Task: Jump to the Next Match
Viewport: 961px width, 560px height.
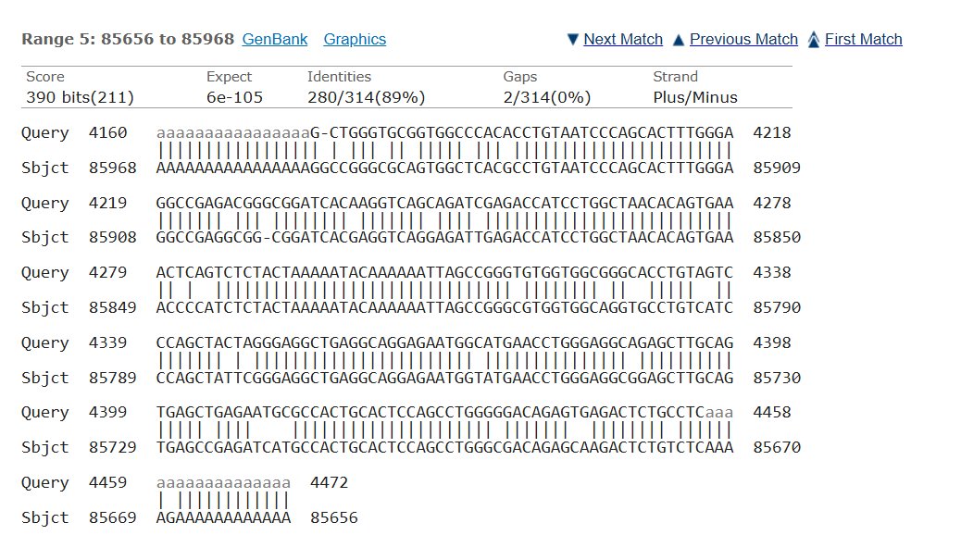Action: 623,39
